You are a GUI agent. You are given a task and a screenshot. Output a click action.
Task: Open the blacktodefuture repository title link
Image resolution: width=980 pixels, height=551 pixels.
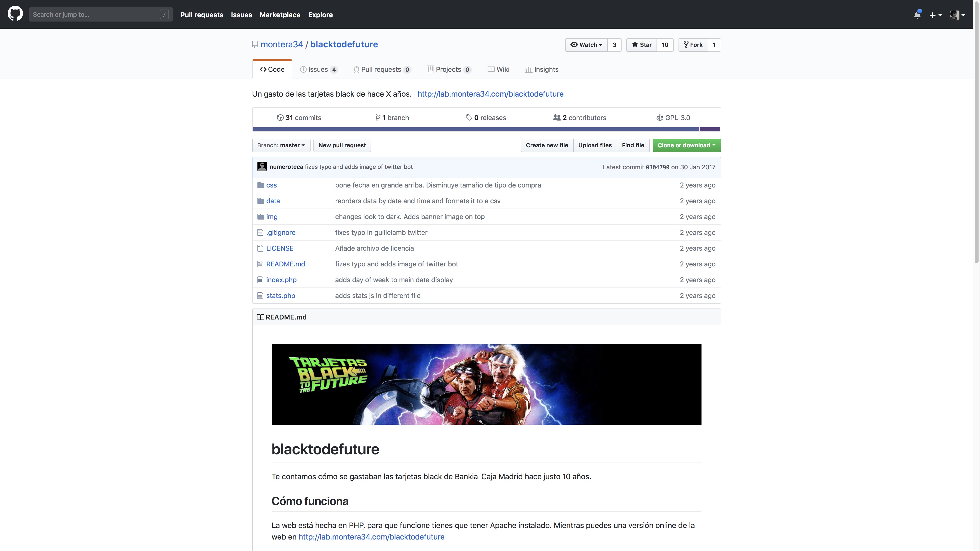[x=344, y=44]
